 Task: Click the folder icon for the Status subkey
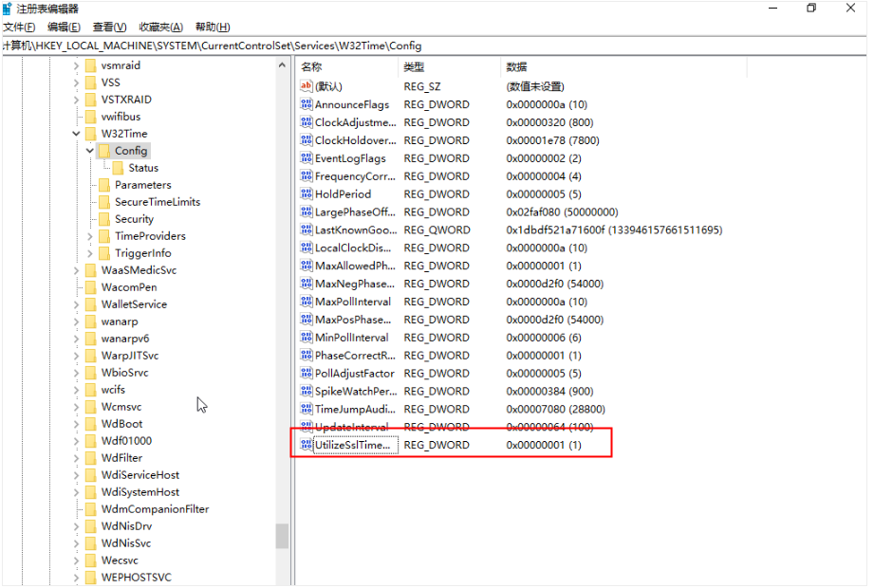coord(119,168)
